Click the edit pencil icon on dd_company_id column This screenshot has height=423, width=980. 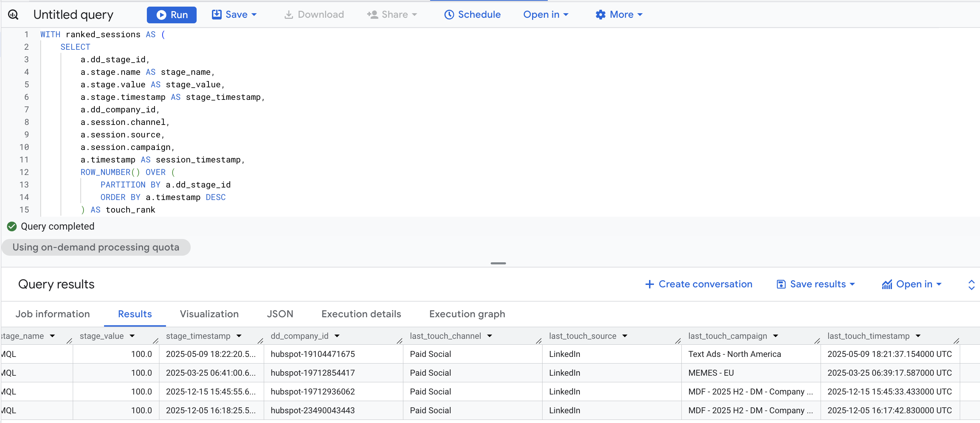[x=400, y=341]
